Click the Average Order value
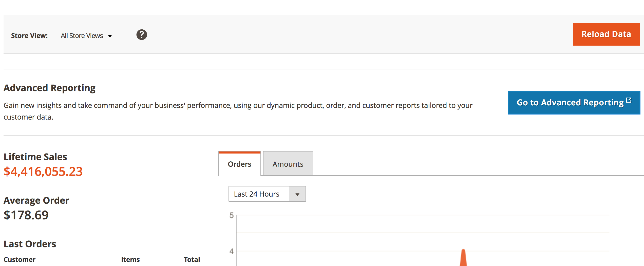This screenshot has height=266, width=644. pyautogui.click(x=26, y=215)
